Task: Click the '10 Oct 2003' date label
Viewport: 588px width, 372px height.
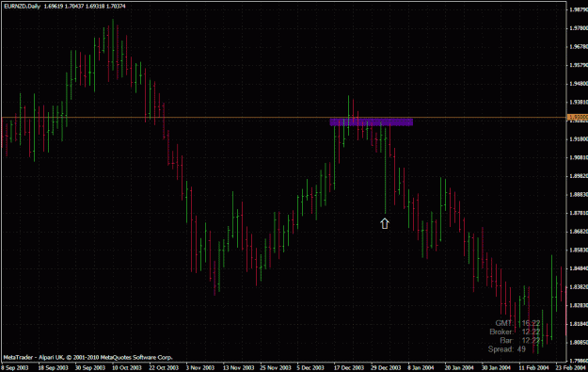Action: click(x=127, y=367)
